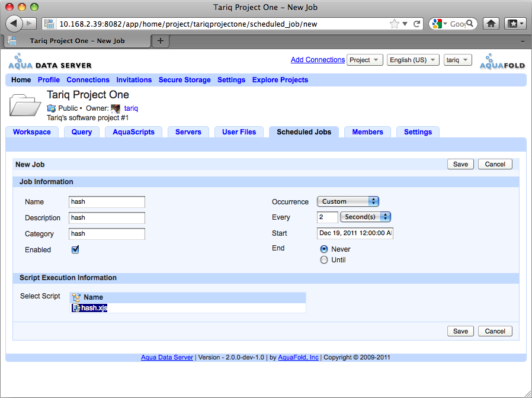This screenshot has height=398, width=532.
Task: Go back with the browser back arrow
Action: 14,24
